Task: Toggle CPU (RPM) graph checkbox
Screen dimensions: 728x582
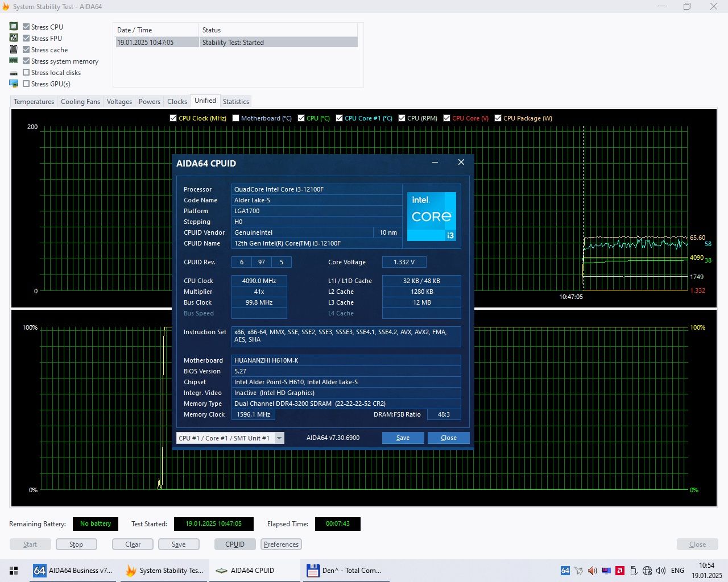Action: pyautogui.click(x=402, y=118)
